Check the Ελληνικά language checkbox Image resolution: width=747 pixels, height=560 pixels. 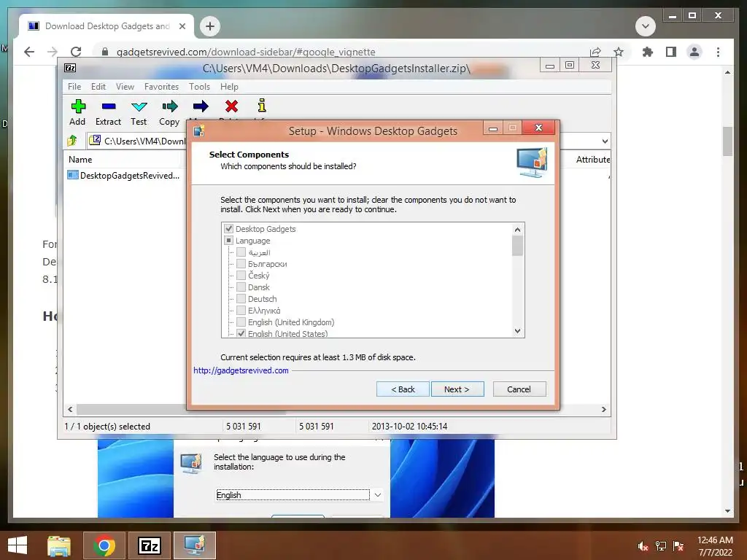click(241, 311)
